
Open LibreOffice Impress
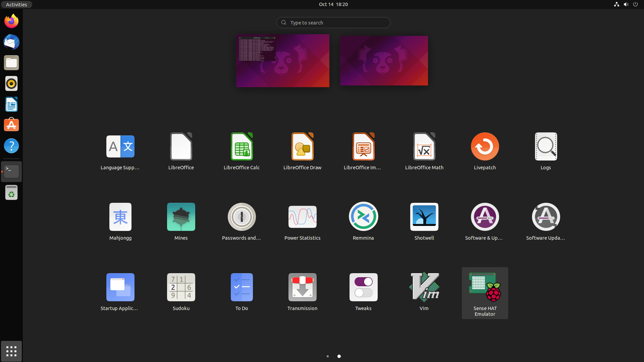[x=363, y=152]
